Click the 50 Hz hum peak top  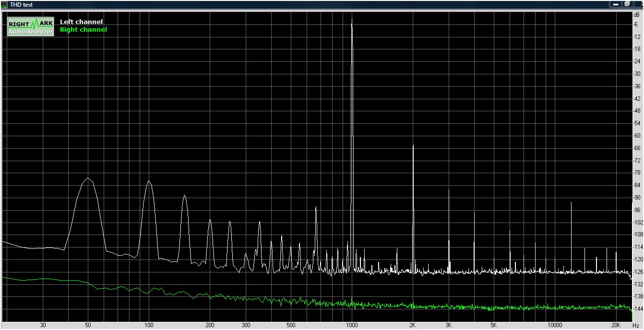tap(88, 178)
